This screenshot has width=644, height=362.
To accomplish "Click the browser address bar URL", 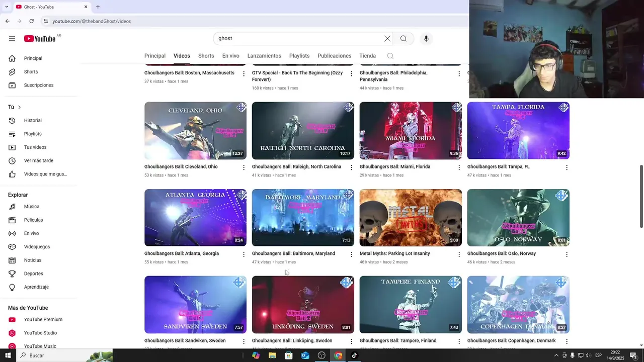I will pos(92,21).
